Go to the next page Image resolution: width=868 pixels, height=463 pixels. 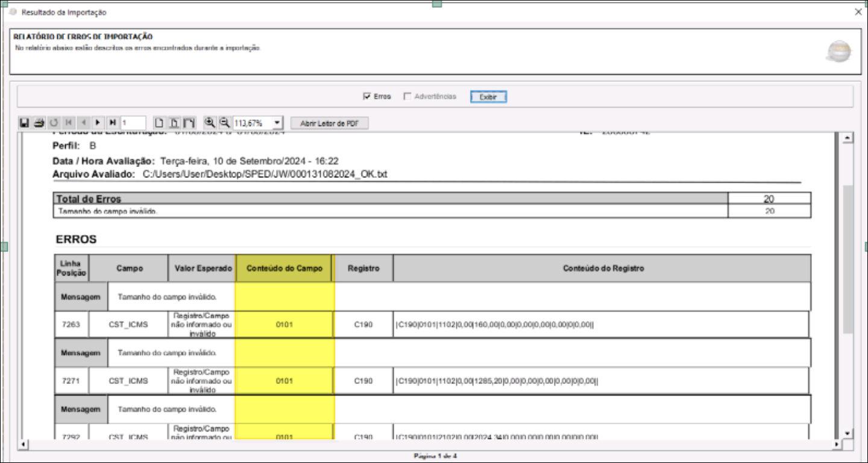pos(98,123)
